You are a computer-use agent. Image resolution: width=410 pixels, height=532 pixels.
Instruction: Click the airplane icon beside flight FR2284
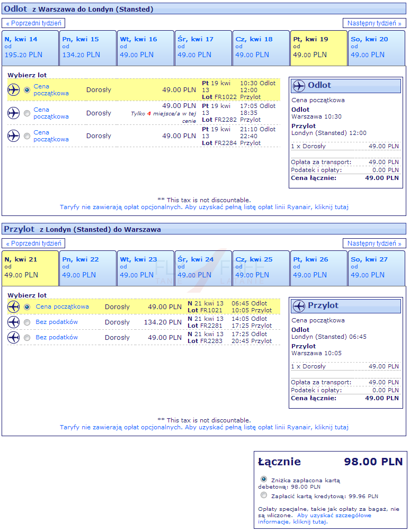pyautogui.click(x=14, y=136)
